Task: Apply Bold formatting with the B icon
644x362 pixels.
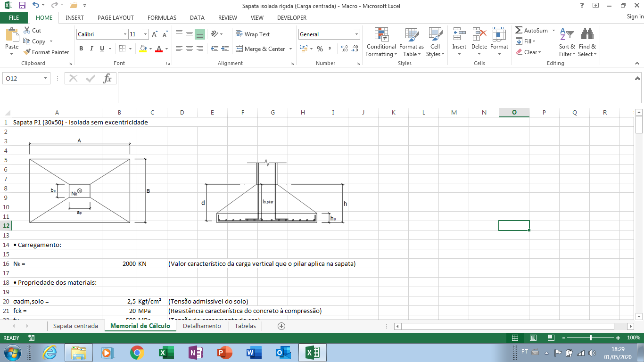Action: point(81,49)
